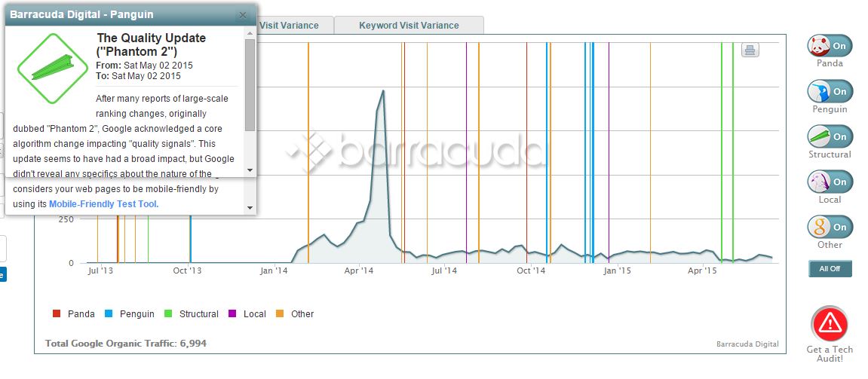Click the green Structural legend swatch

tap(168, 313)
